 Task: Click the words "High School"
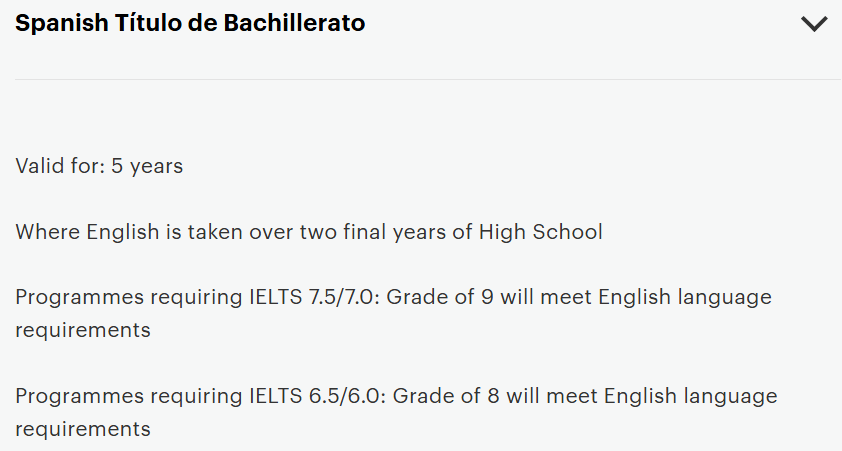[x=540, y=232]
